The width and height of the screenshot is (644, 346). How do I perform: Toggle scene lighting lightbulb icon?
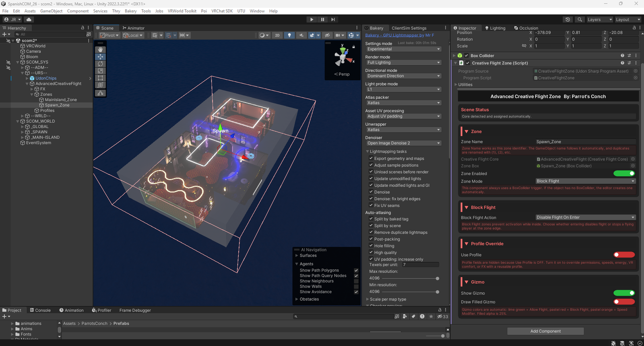pos(289,35)
